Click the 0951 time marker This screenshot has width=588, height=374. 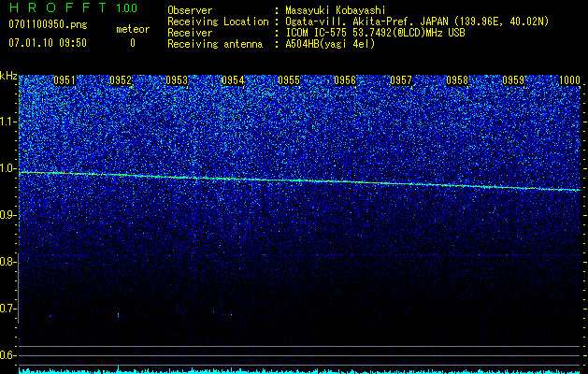[65, 80]
